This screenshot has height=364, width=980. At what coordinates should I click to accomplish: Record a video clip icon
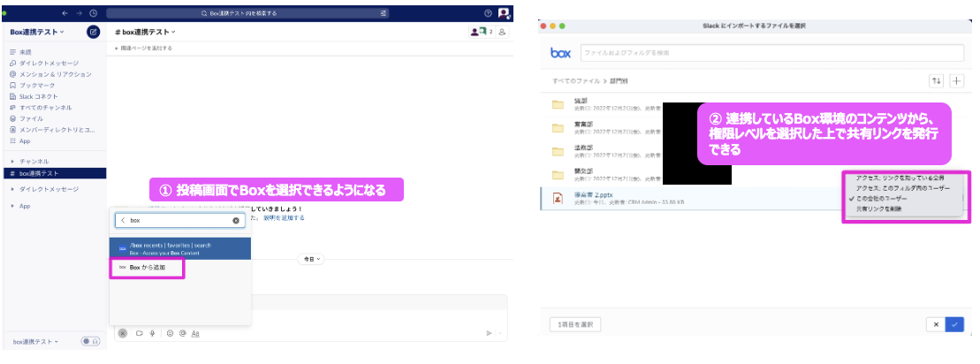[x=140, y=333]
